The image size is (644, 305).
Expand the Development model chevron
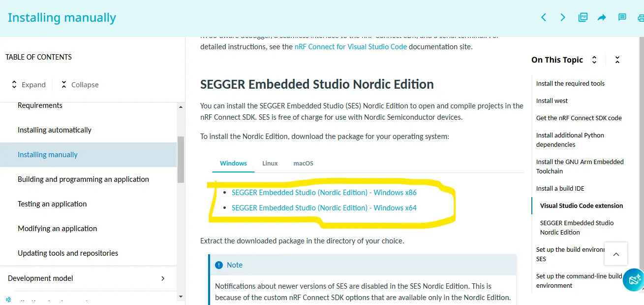coord(163,278)
